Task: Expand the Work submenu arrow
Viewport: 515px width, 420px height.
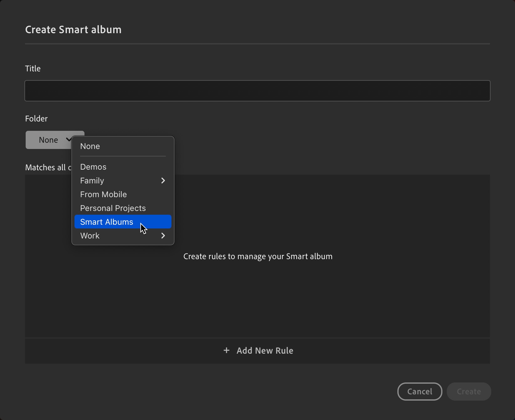Action: pos(163,236)
